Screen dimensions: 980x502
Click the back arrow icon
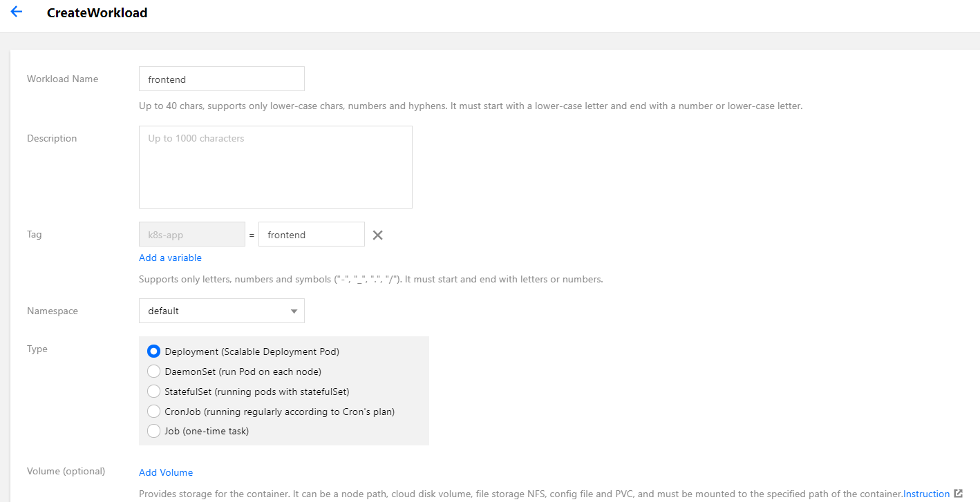[17, 12]
